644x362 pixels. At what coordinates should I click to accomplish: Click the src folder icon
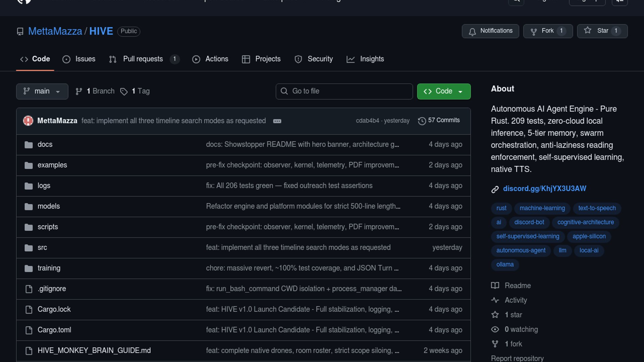click(29, 248)
